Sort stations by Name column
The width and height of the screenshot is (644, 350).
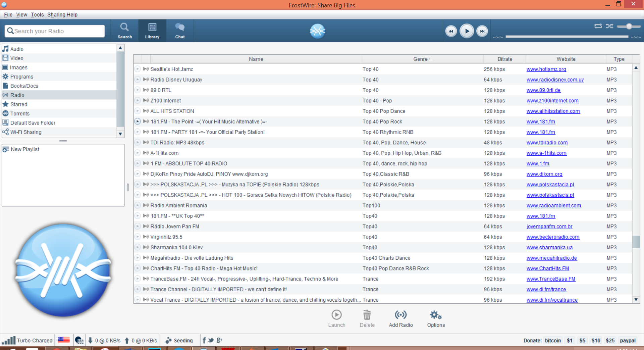[x=256, y=59]
